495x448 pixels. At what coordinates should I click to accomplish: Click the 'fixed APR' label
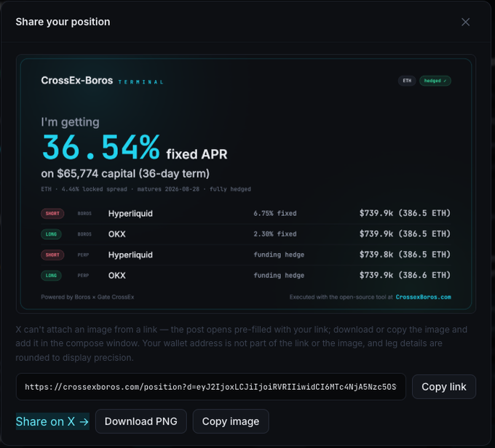click(x=197, y=154)
